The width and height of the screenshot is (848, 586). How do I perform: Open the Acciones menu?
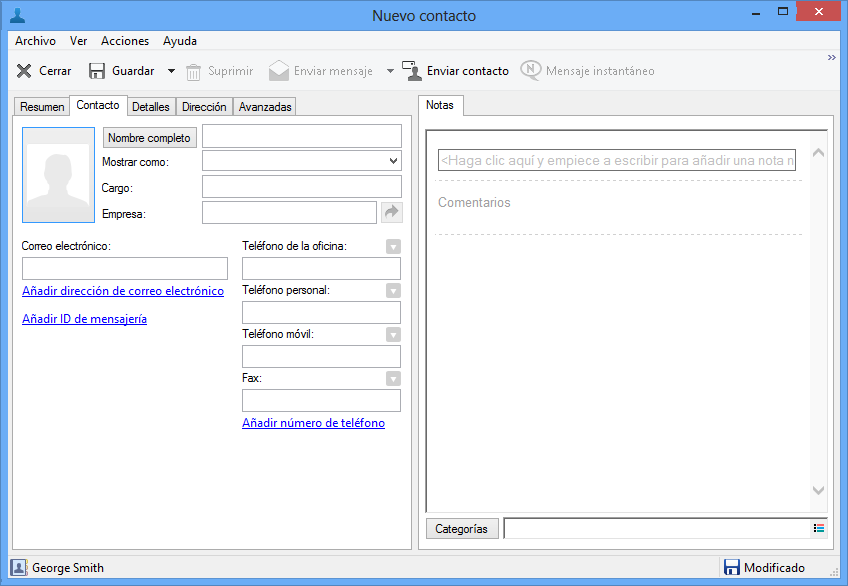pyautogui.click(x=125, y=41)
